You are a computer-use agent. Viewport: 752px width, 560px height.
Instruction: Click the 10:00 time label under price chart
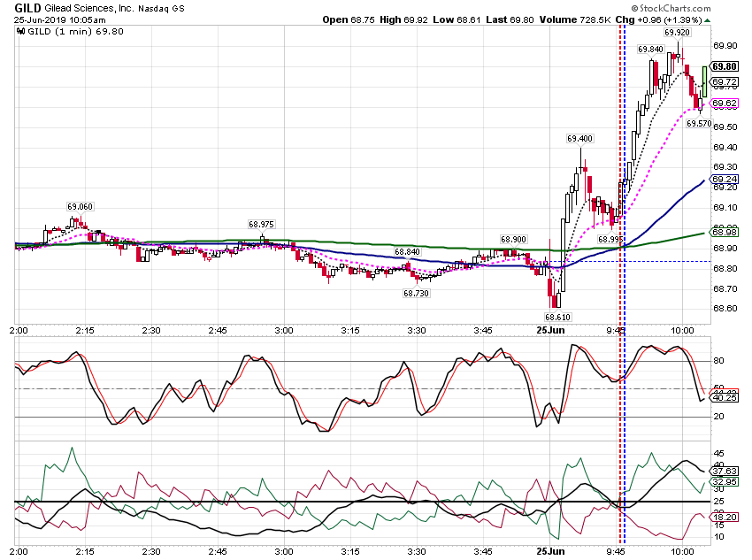point(682,330)
